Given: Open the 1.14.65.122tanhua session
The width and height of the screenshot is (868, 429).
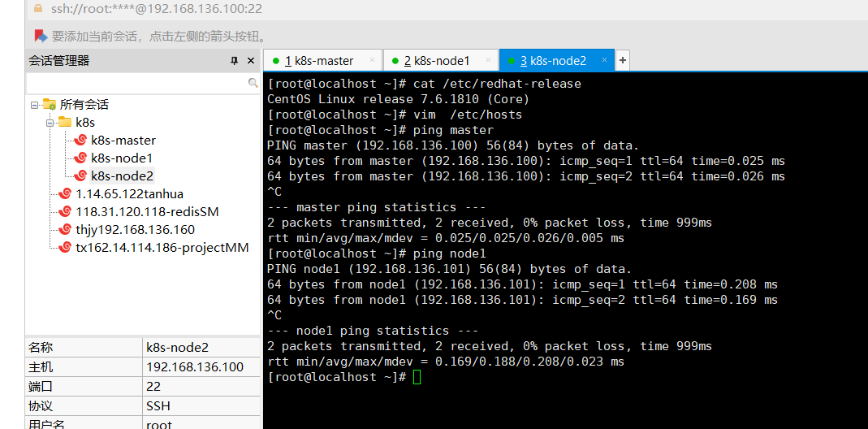Looking at the screenshot, I should pos(130,193).
